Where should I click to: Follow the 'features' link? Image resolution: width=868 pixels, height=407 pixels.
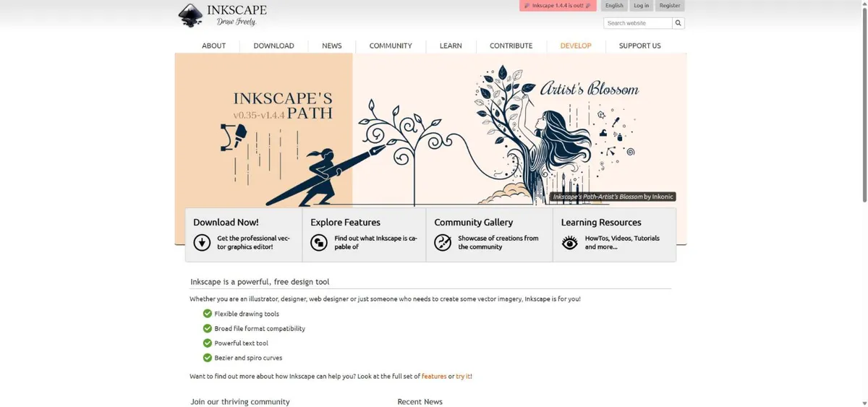(434, 377)
